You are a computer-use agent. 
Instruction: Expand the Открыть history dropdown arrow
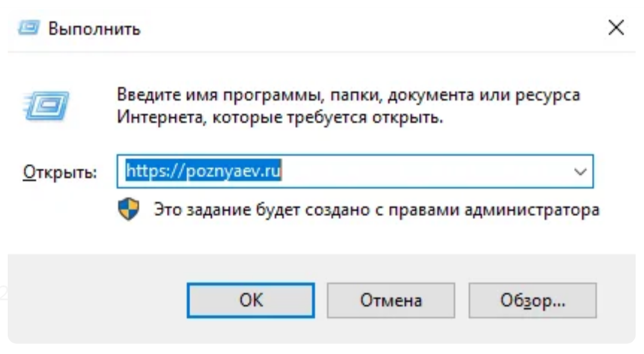click(580, 172)
